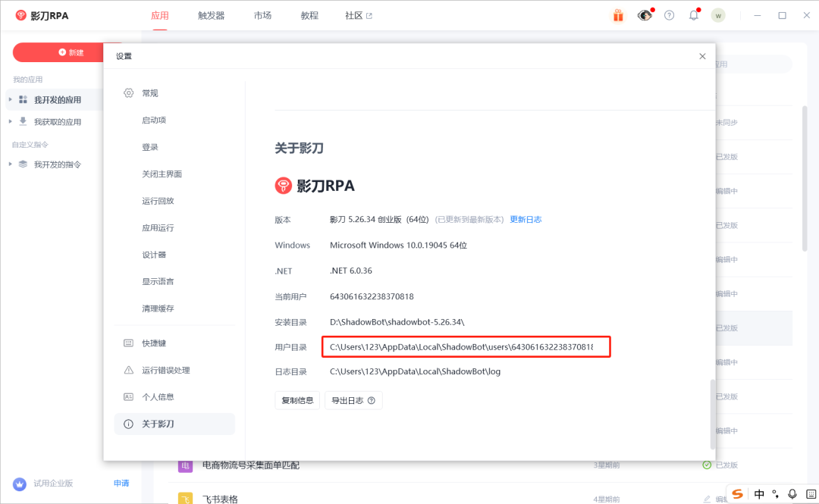Click the 试用企业版 label
The width and height of the screenshot is (819, 504).
click(x=53, y=484)
